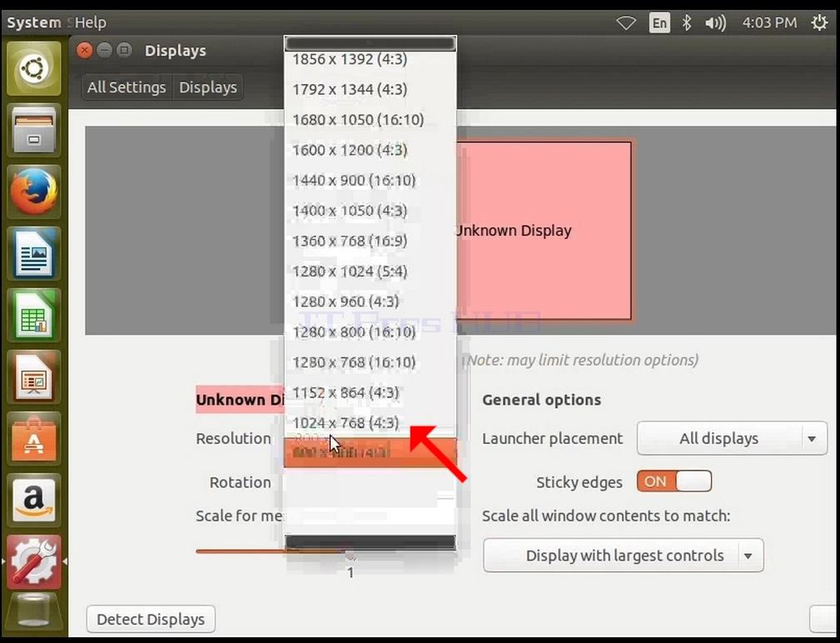The image size is (840, 643).
Task: Choose 1600 x 1200 (4:3) resolution
Action: tap(370, 149)
